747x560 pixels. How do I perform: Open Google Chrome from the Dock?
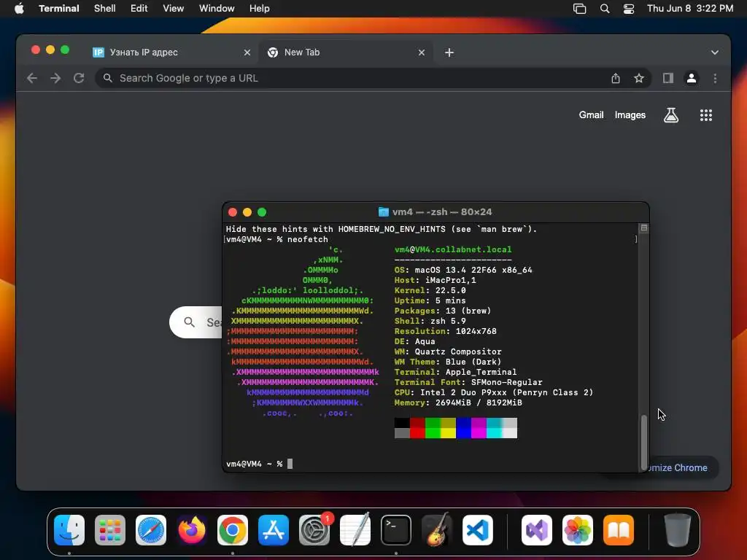point(233,530)
